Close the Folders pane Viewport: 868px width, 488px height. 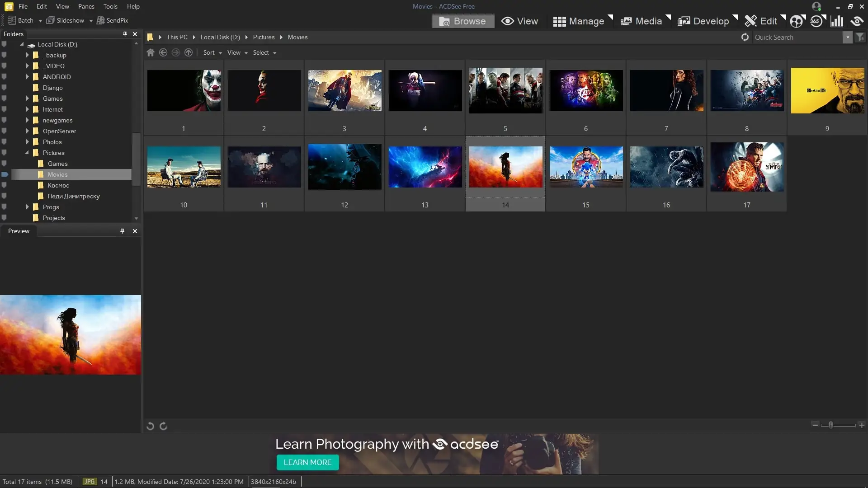tap(135, 34)
